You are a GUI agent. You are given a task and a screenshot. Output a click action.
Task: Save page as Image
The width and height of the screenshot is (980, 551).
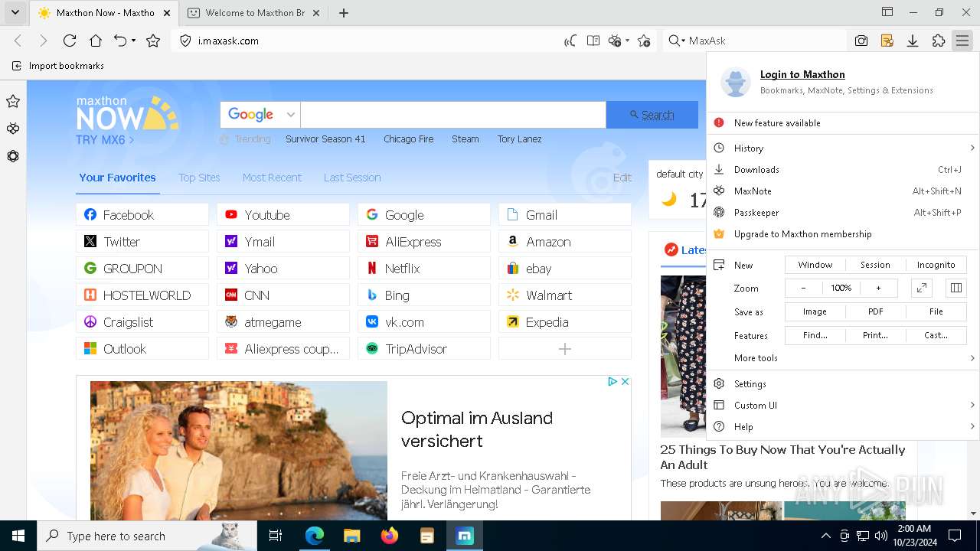[x=815, y=311]
